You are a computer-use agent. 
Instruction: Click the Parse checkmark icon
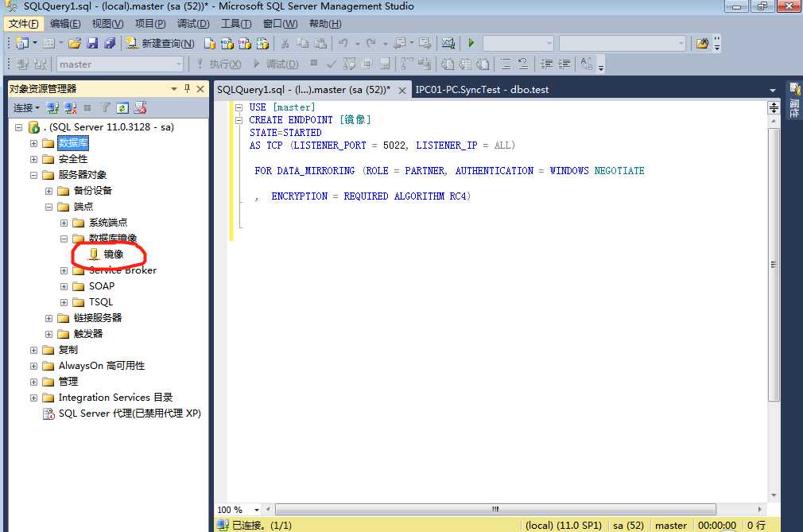coord(332,64)
